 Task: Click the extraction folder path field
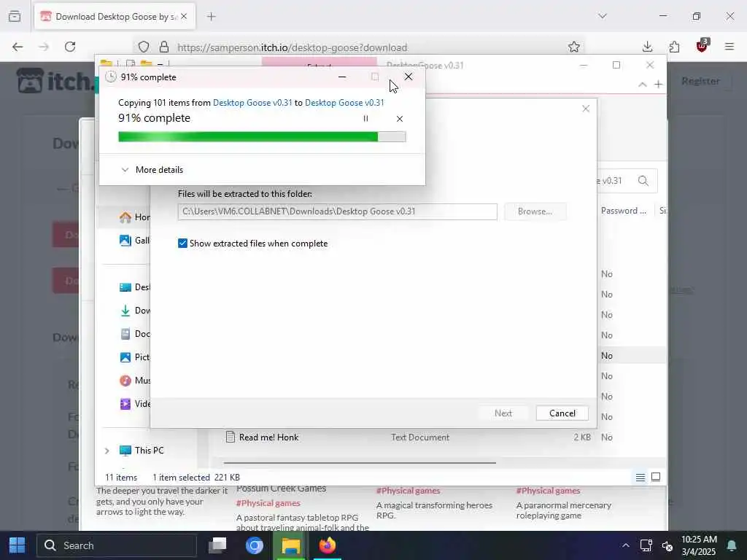point(337,211)
